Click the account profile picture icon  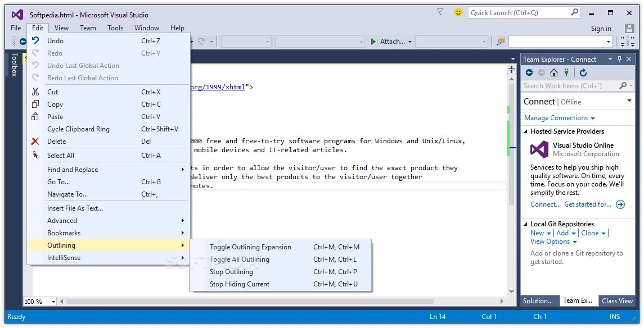pyautogui.click(x=629, y=28)
